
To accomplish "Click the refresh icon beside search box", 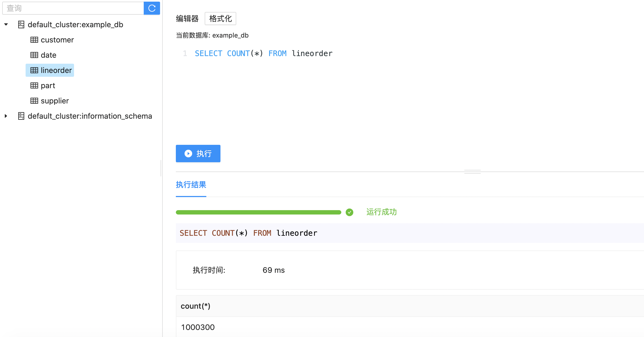I will (152, 8).
